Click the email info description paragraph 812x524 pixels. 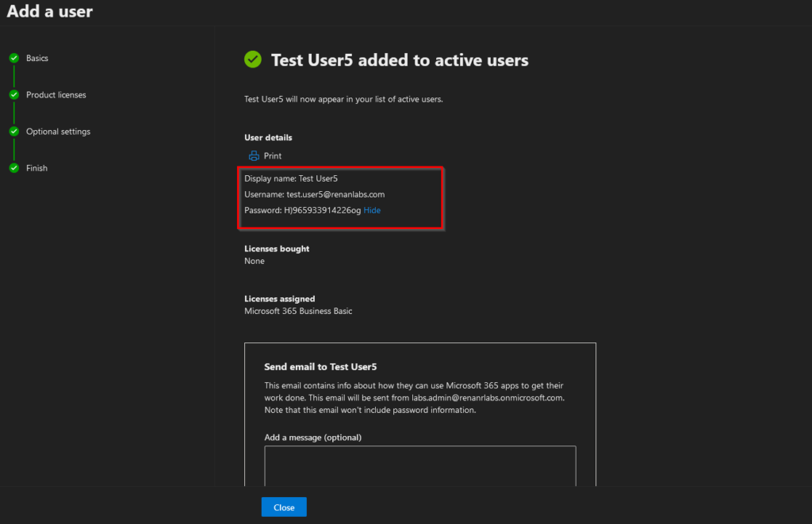tap(414, 398)
